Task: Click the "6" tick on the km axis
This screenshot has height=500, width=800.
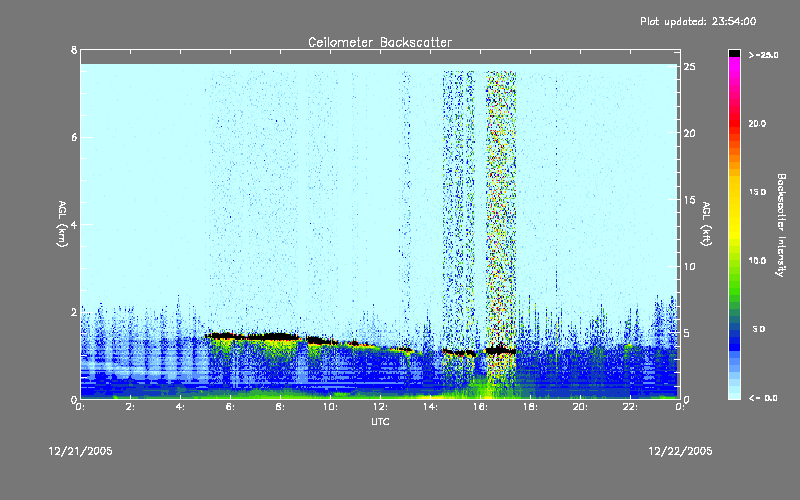Action: pyautogui.click(x=74, y=137)
